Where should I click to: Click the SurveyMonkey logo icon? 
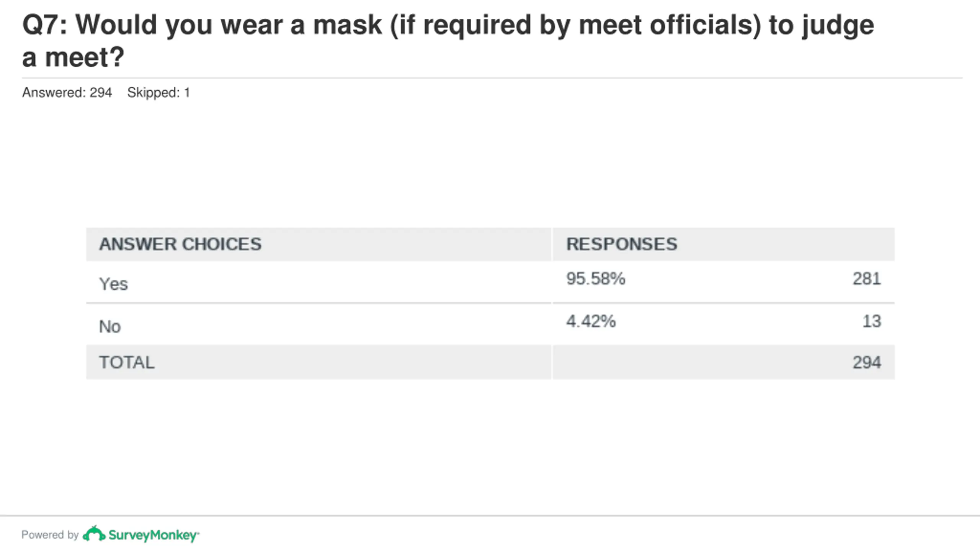[94, 534]
